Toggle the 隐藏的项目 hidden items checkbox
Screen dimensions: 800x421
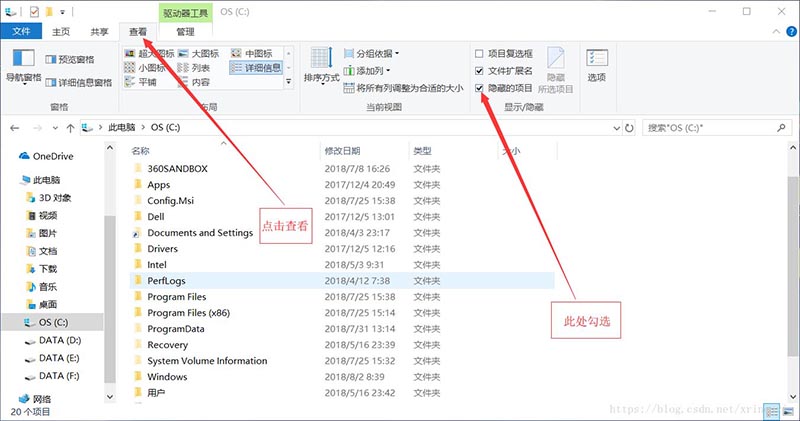(x=480, y=88)
